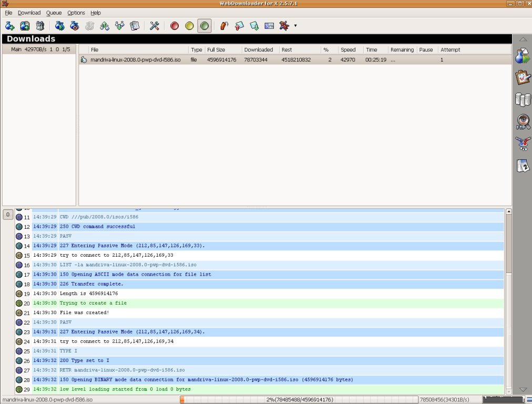Select the Main queue in the left tree
Screen dimensions: 532x404
(39, 49)
